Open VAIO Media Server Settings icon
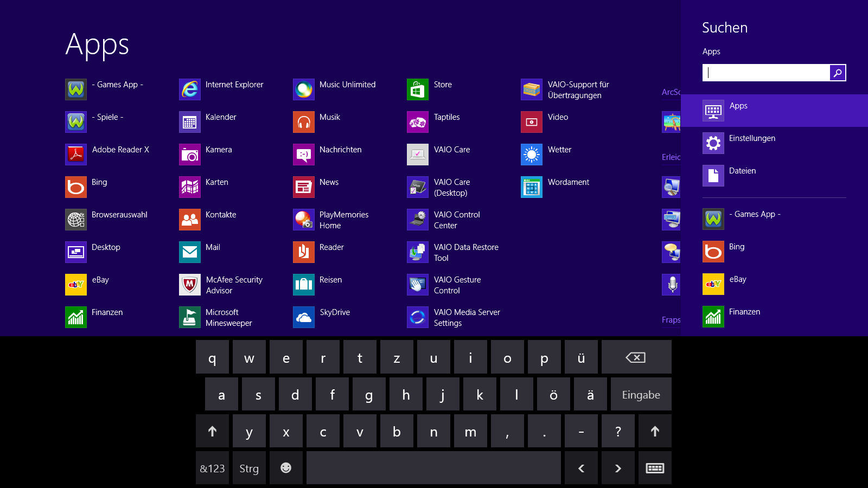The width and height of the screenshot is (868, 488). (x=418, y=317)
